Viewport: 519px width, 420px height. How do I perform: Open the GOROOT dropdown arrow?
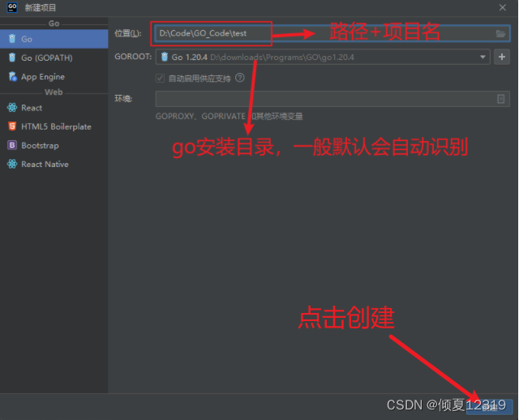tap(483, 58)
